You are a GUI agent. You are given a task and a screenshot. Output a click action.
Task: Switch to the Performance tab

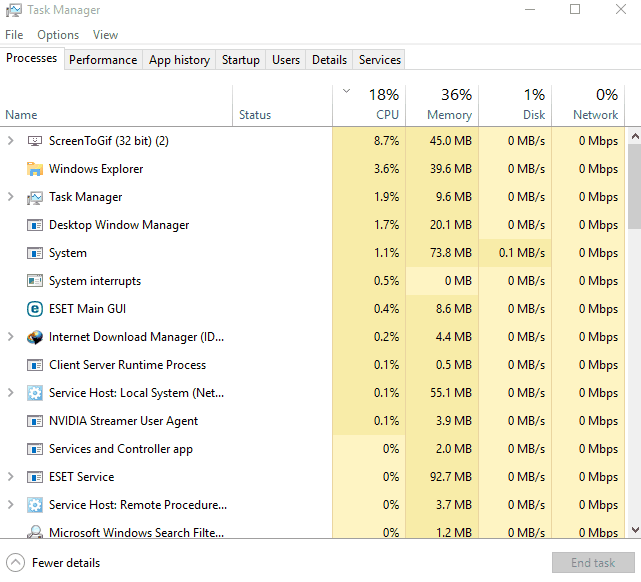tap(103, 60)
